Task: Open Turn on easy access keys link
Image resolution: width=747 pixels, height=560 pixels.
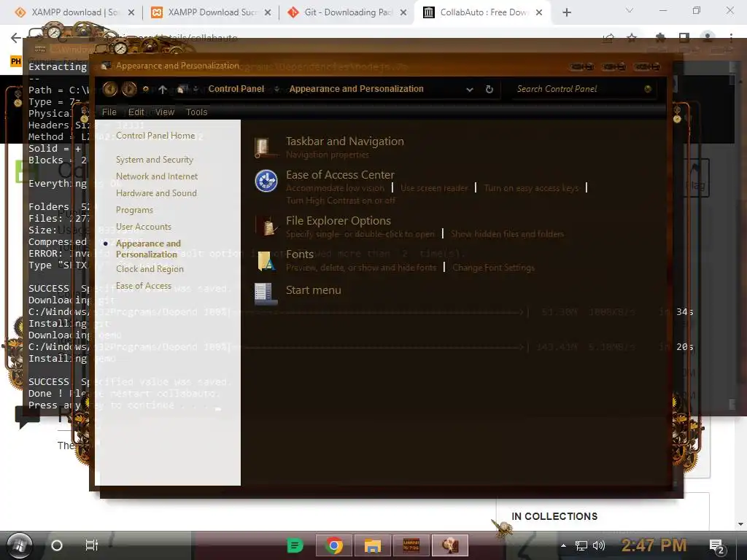Action: [531, 188]
